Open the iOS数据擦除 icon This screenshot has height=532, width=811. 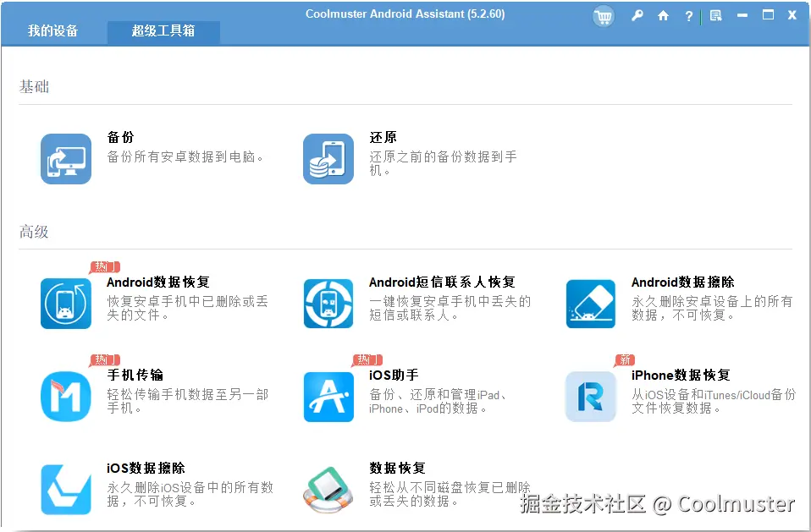click(x=66, y=490)
